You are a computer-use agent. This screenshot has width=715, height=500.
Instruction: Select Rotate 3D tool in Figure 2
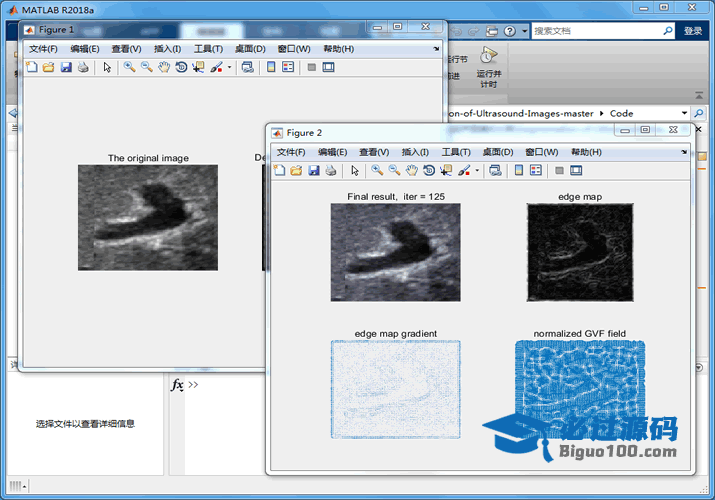(x=429, y=170)
